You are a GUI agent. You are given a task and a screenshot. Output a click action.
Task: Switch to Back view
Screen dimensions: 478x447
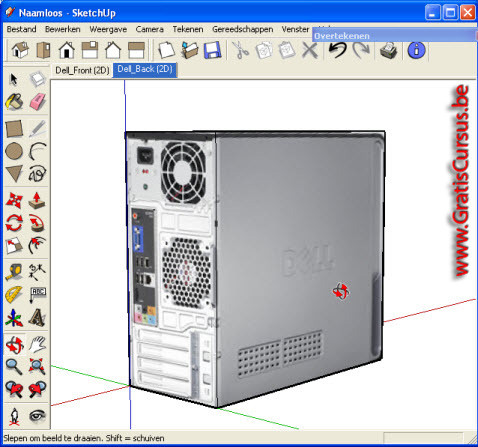click(x=113, y=50)
